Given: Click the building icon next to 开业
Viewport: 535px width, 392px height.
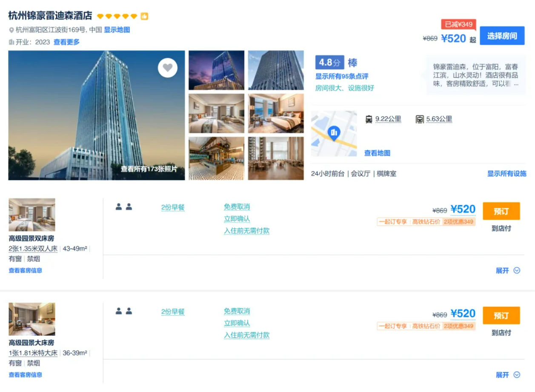Looking at the screenshot, I should click(11, 42).
